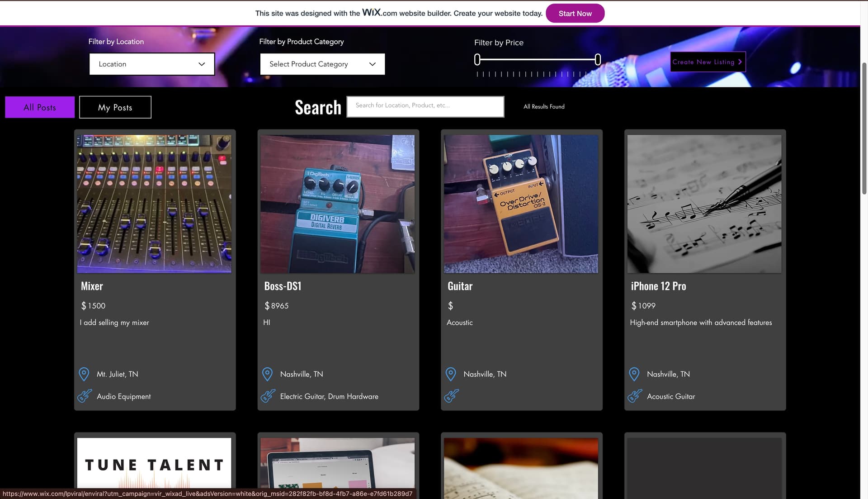Click guitar category icon on Guitar card
This screenshot has width=868, height=499.
(452, 396)
